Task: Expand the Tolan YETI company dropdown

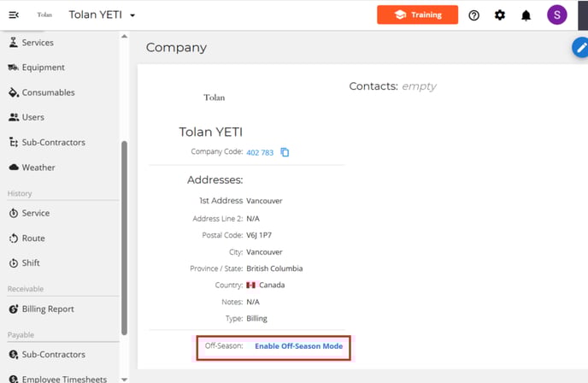Action: coord(132,15)
